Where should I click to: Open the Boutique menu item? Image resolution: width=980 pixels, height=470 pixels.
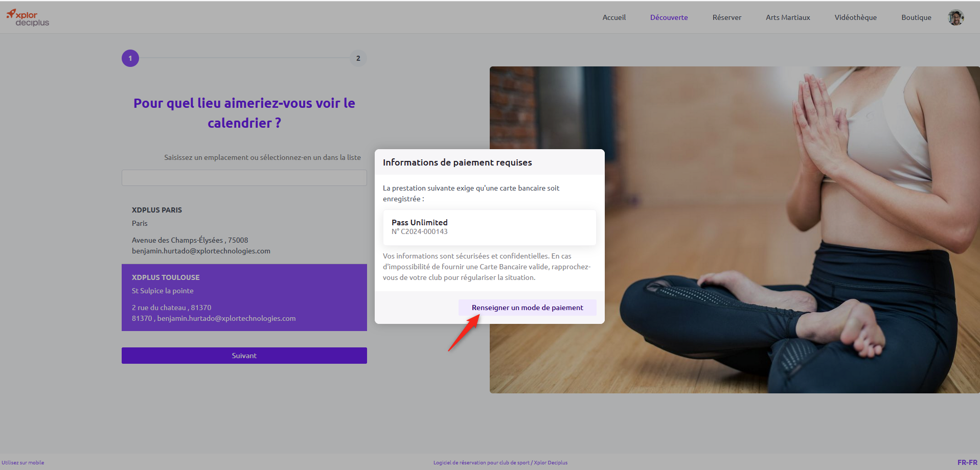click(916, 17)
